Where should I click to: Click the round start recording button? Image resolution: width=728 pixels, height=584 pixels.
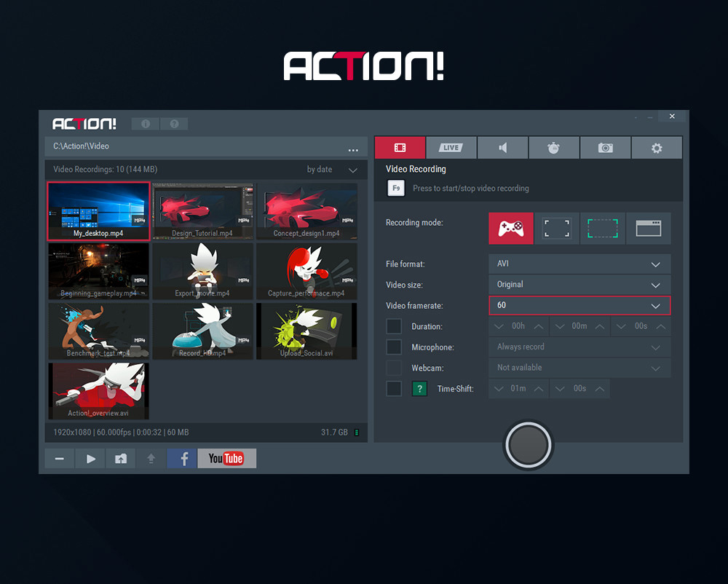528,444
